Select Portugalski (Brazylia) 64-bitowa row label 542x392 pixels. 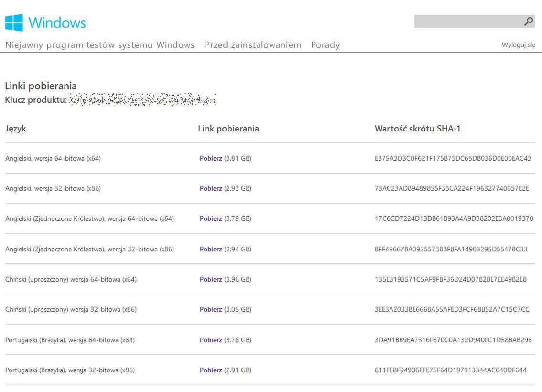tap(70, 340)
